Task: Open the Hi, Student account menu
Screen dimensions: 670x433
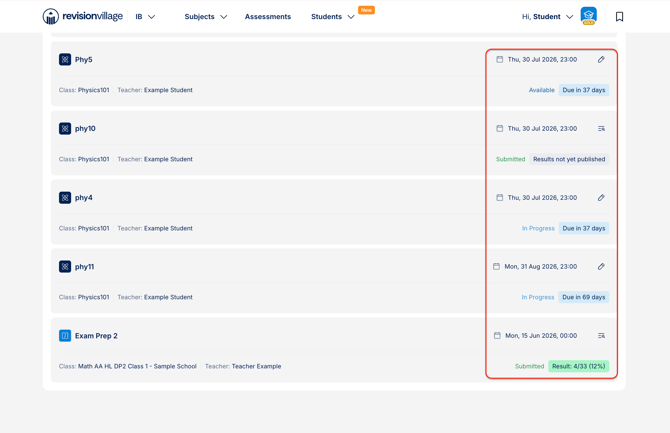Action: [x=547, y=17]
